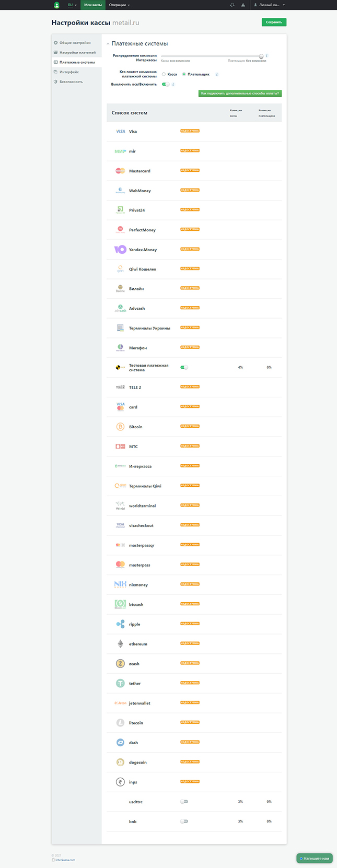Open the Напишите нам chat widget
The height and width of the screenshot is (868, 337).
pyautogui.click(x=315, y=858)
